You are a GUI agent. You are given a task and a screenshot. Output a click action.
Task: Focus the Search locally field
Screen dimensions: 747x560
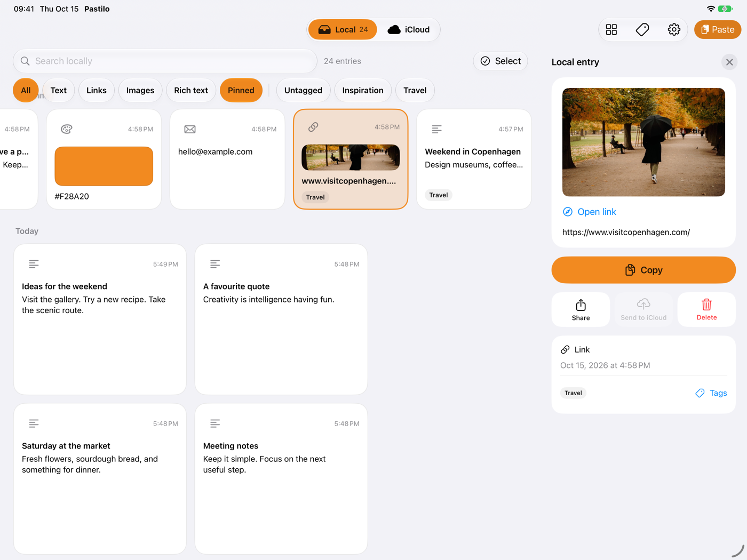pos(165,61)
